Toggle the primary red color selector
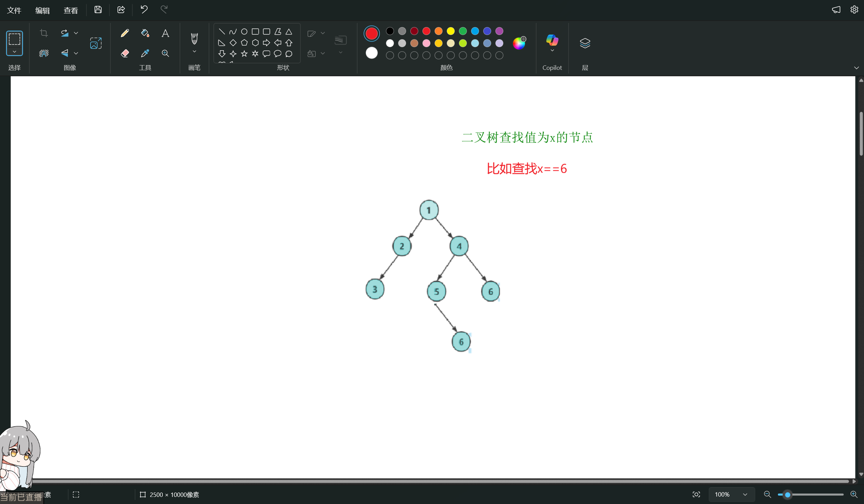The height and width of the screenshot is (504, 864). 371,34
